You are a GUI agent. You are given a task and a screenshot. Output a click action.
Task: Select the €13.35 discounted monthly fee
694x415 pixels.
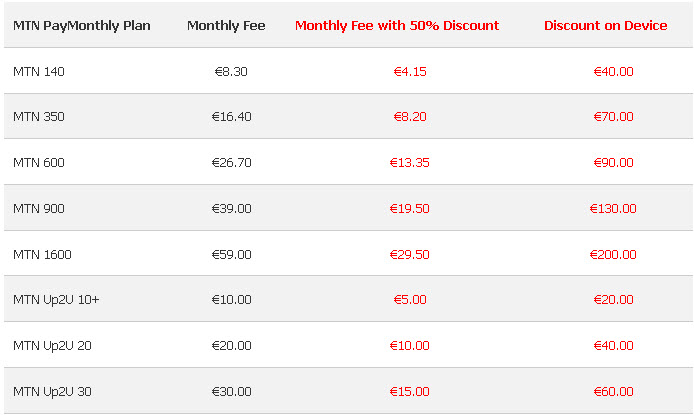[x=410, y=162]
